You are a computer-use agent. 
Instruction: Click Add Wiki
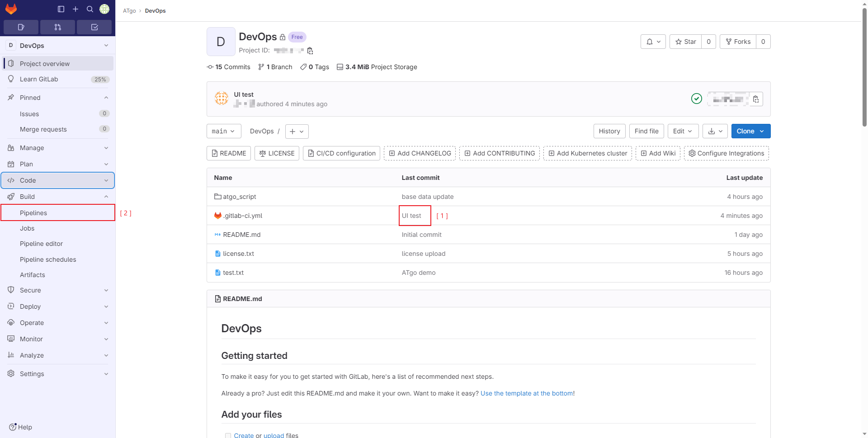click(658, 153)
